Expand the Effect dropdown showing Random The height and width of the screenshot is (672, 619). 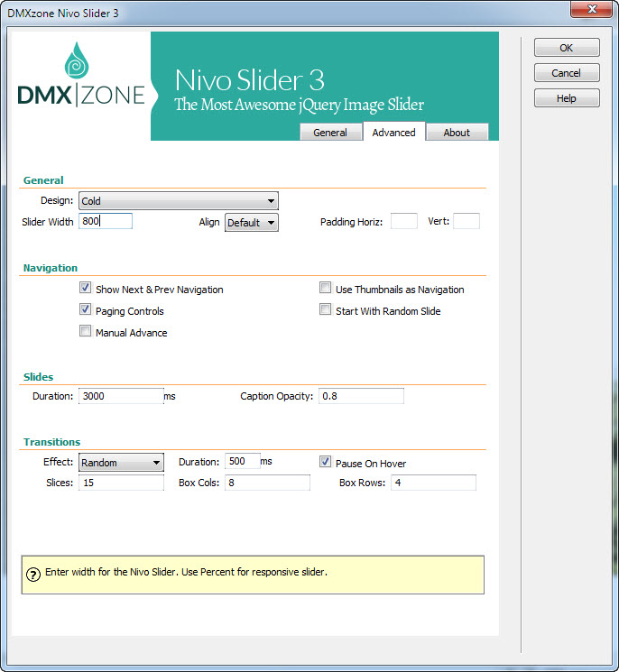tap(121, 463)
